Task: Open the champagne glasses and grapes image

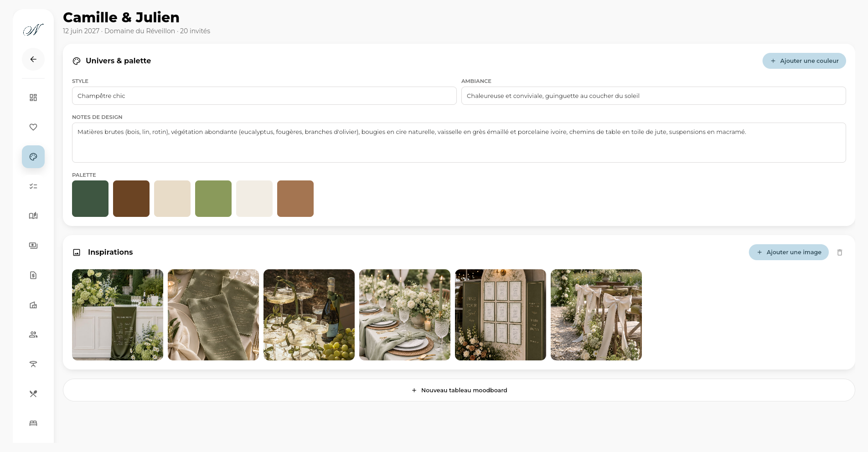Action: click(x=309, y=315)
